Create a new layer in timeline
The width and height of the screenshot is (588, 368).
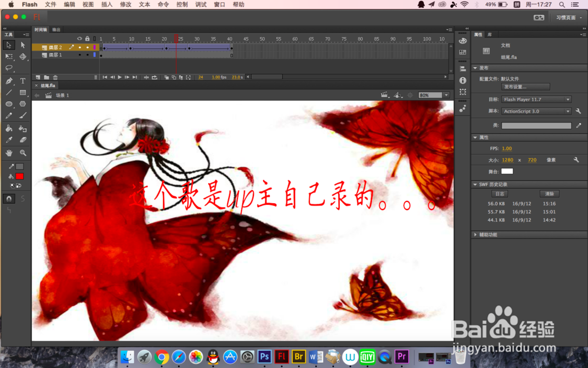tap(38, 77)
